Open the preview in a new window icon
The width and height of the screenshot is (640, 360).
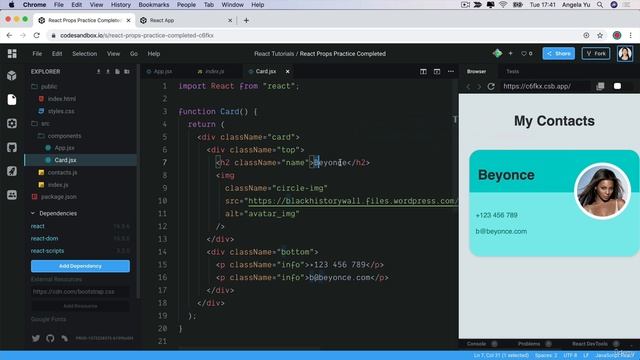tap(600, 87)
